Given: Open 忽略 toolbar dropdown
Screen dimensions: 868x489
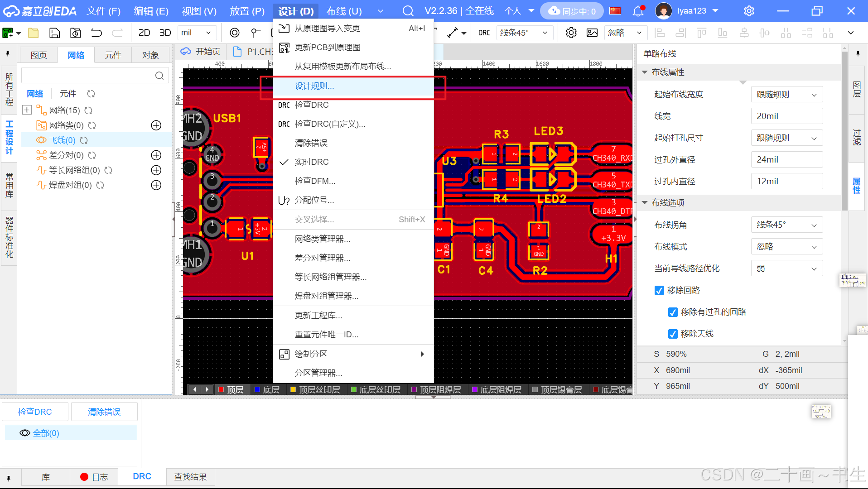Looking at the screenshot, I should [625, 33].
